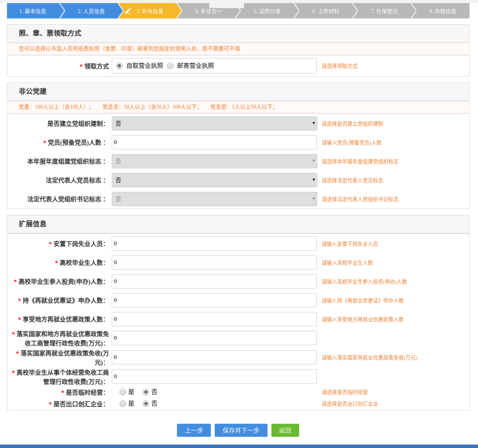Open the 法定代表人党员标志 dropdown
Screen dimensions: 478x448
214,180
